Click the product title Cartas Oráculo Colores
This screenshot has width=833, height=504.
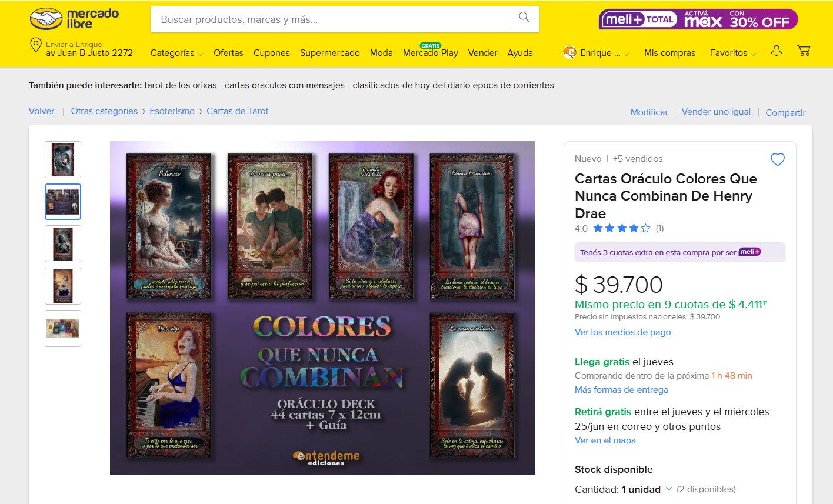tap(666, 196)
